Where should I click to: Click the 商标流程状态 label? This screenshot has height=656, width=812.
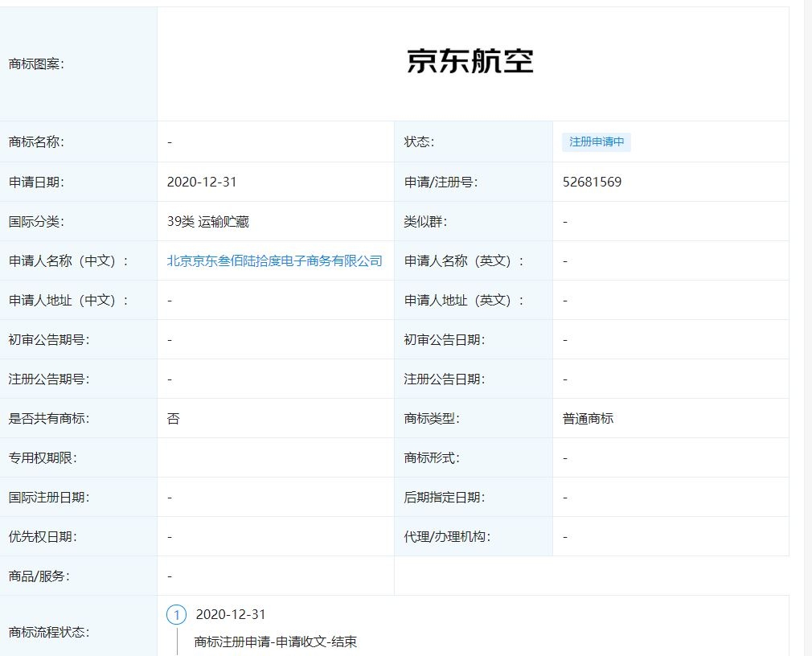[49, 632]
